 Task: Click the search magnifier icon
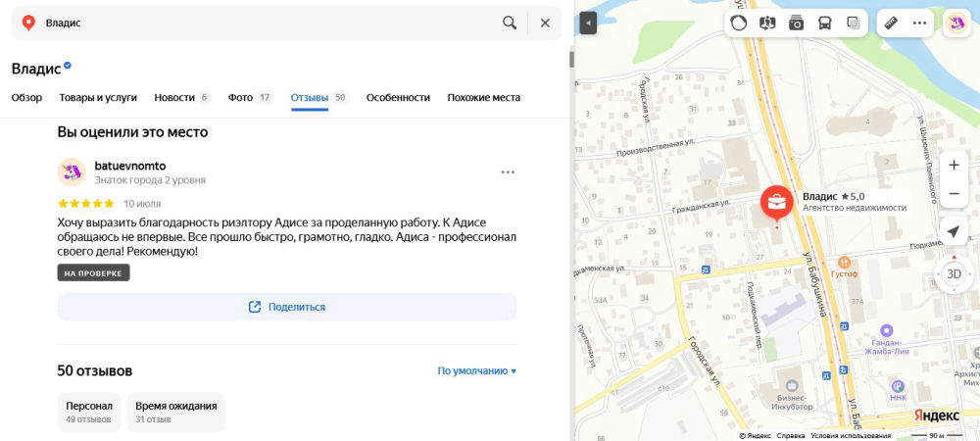pos(510,24)
